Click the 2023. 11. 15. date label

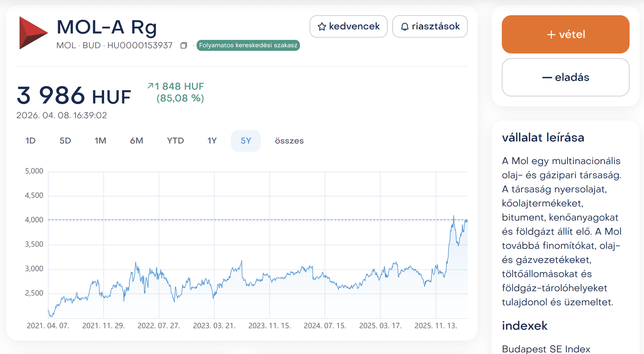tap(270, 326)
